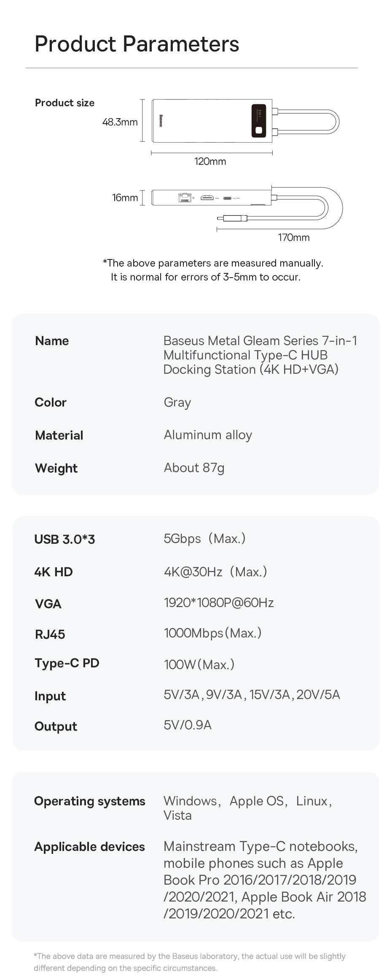Select the USB 3.0*3 specification label
This screenshot has width=392, height=980.
pyautogui.click(x=64, y=539)
